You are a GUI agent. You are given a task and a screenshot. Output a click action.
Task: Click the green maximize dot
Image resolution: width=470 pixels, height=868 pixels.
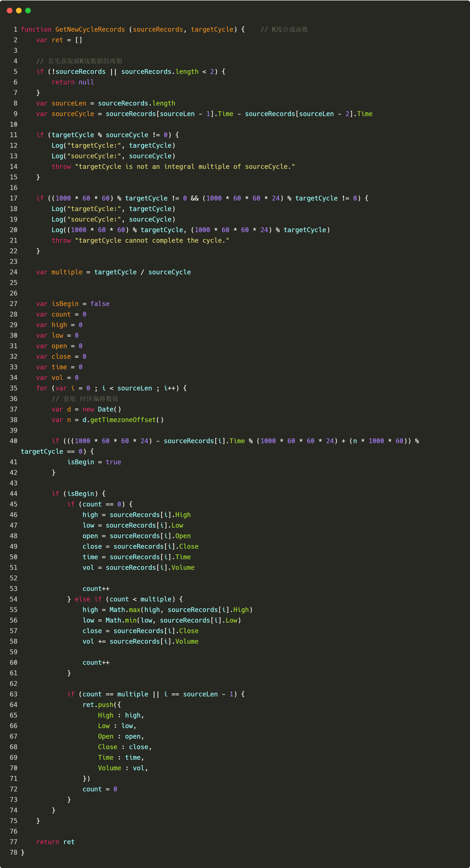point(28,11)
